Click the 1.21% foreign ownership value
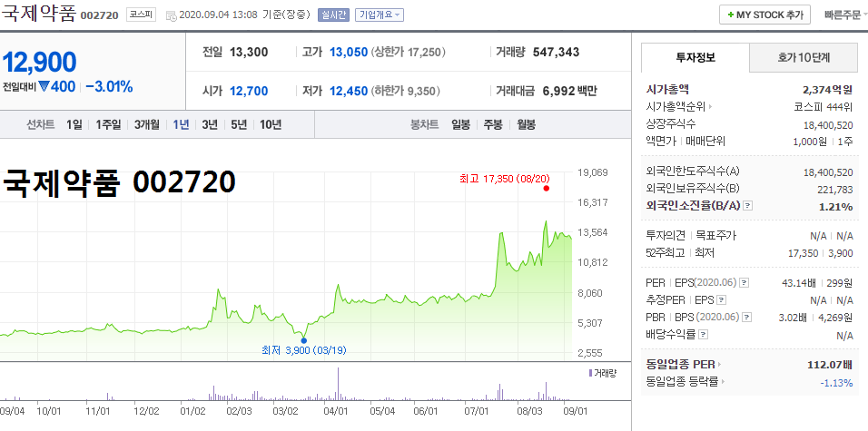Screen dimensions: 868x431 tap(836, 207)
